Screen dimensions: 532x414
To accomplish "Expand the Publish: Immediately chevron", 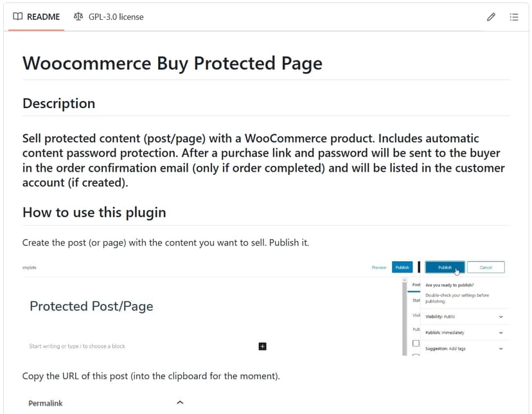I will coord(501,332).
